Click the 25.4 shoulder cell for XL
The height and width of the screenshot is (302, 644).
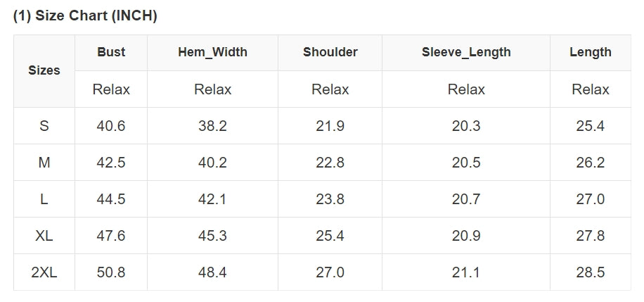pyautogui.click(x=330, y=236)
